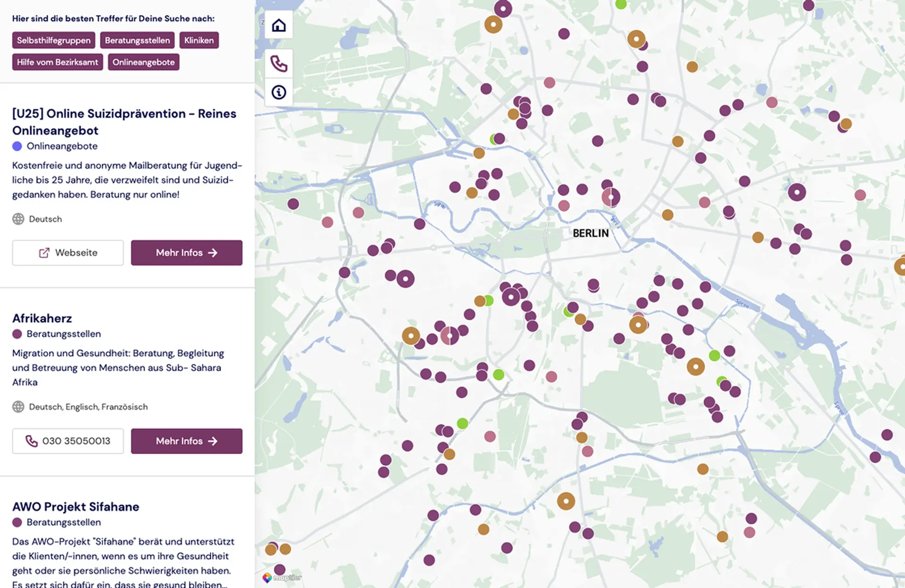Click the globe icon beside Deutsch, Englisch, Französisch
905x588 pixels.
tap(18, 407)
